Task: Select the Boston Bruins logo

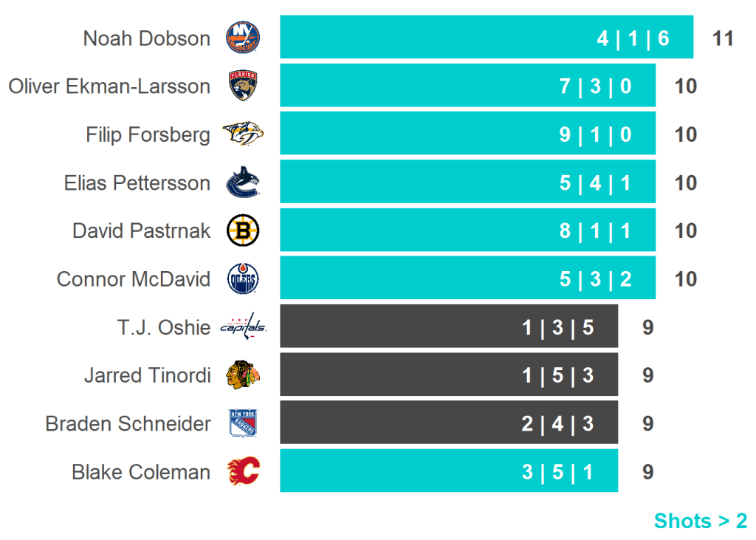Action: (x=243, y=231)
